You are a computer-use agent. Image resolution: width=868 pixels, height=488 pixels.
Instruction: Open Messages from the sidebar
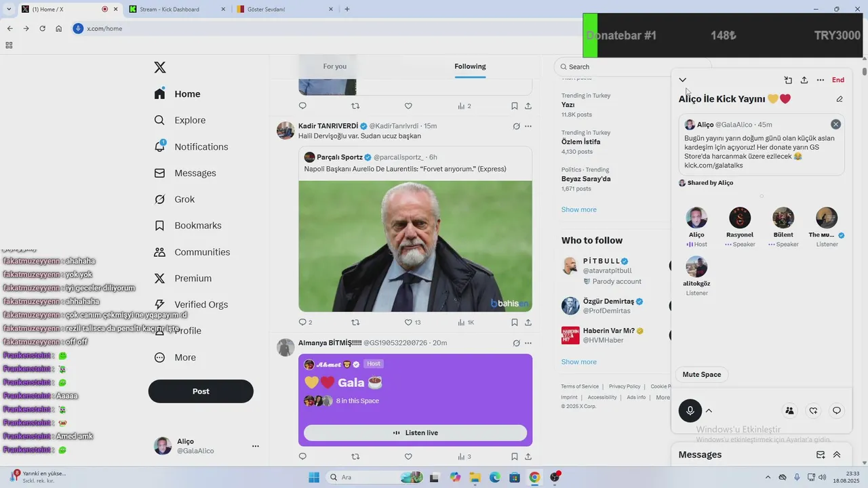tap(185, 173)
